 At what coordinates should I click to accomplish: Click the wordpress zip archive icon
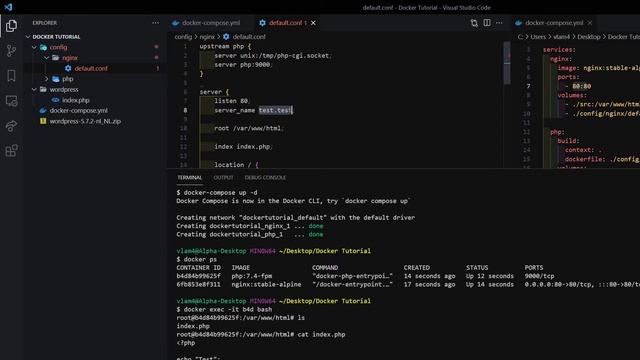click(43, 121)
